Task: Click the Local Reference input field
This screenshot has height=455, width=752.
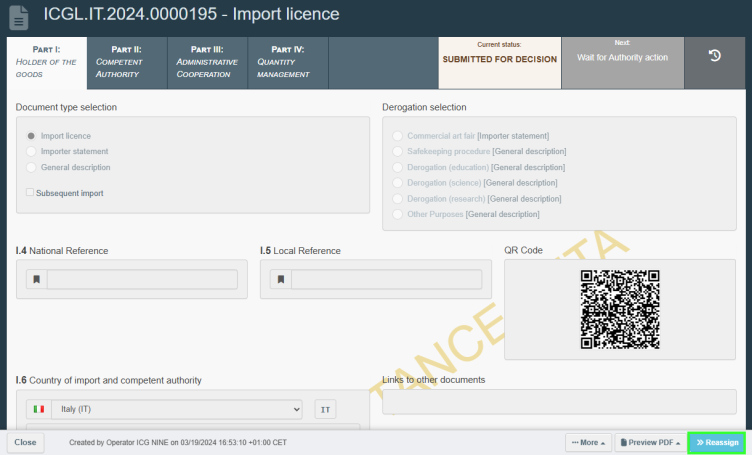Action: coord(386,279)
